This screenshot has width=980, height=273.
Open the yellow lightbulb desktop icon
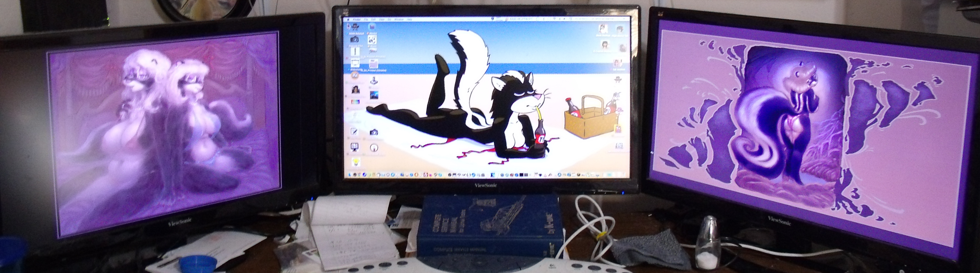click(356, 162)
